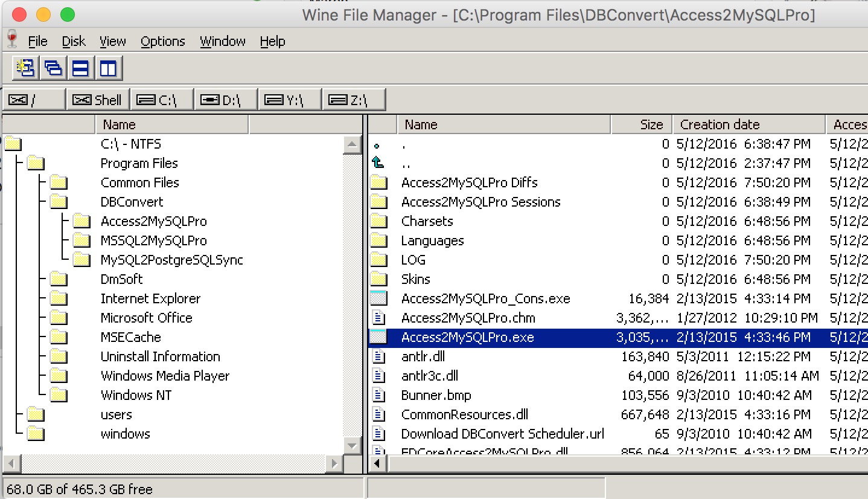Select the users folder in tree
The height and width of the screenshot is (499, 868).
pyautogui.click(x=116, y=414)
